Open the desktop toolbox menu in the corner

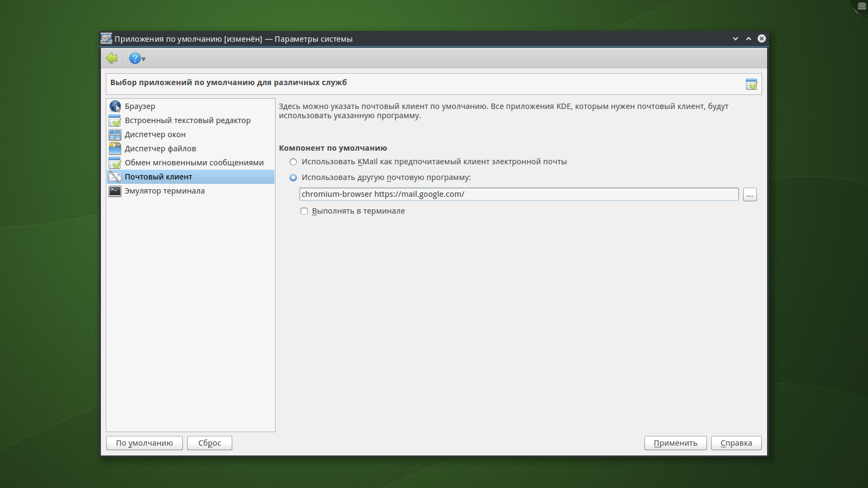click(x=861, y=6)
